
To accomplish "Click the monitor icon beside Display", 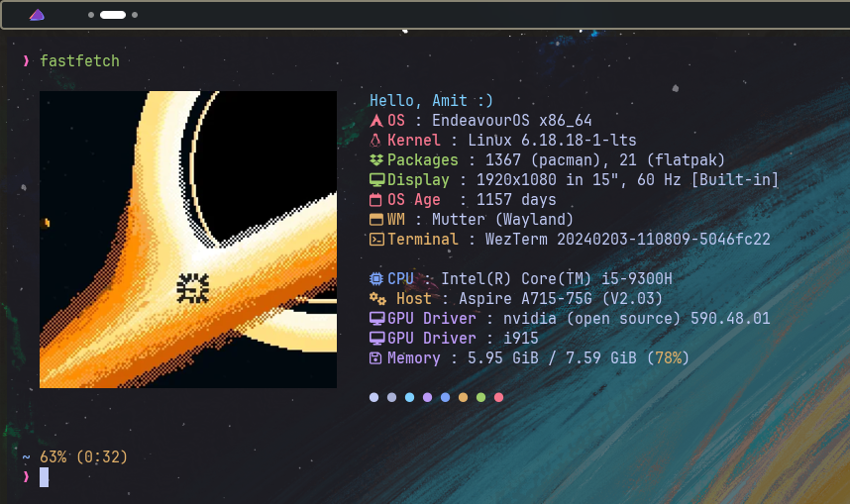I will point(376,180).
